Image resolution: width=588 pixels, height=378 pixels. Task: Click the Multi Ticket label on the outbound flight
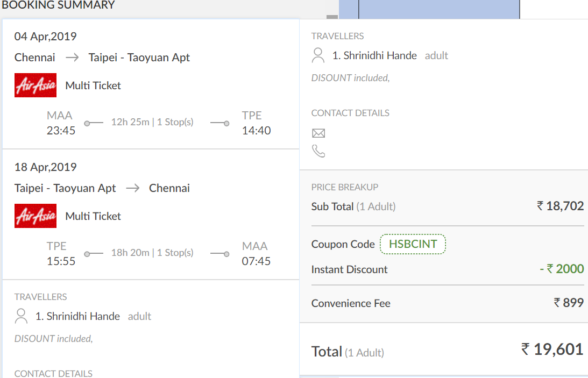click(x=93, y=85)
